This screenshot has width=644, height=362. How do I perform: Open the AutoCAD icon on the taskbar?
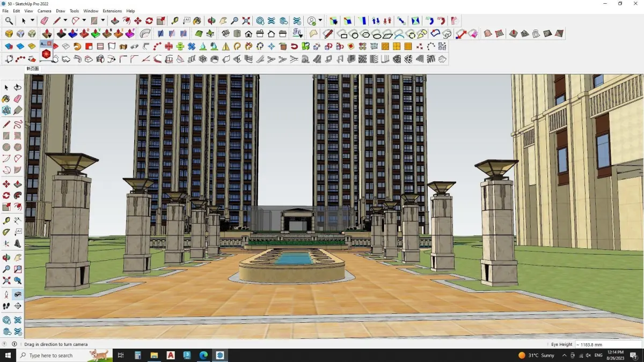[171, 355]
